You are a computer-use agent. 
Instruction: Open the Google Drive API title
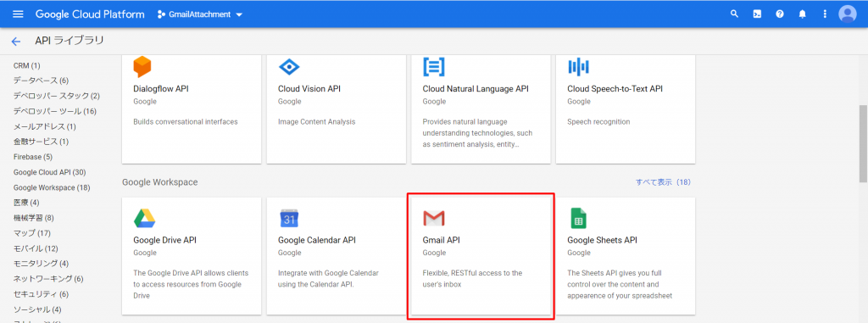165,241
